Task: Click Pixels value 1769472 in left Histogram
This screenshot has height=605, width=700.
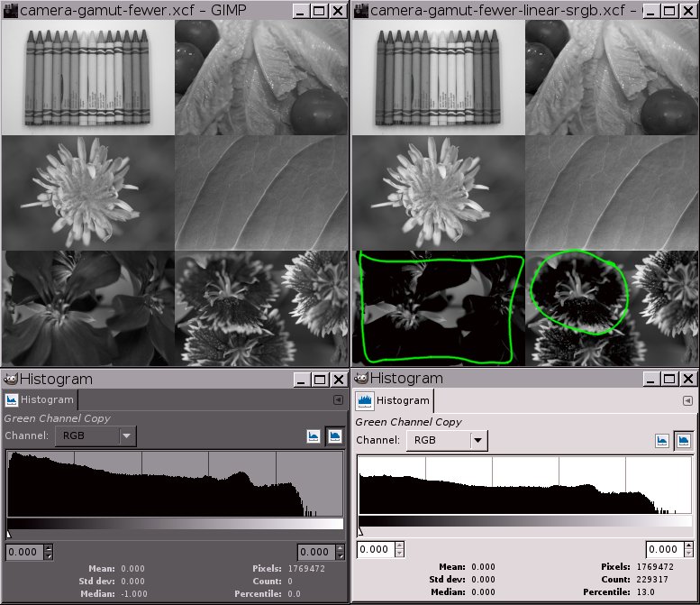Action: pos(306,569)
